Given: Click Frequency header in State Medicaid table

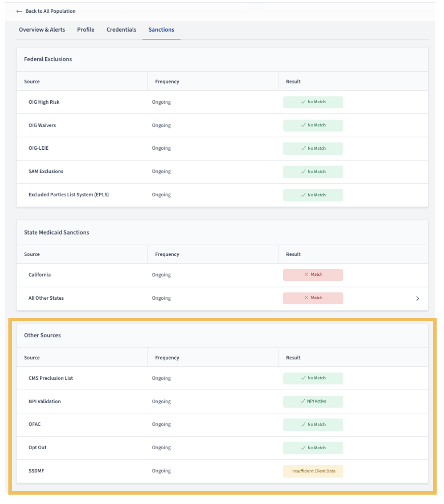Looking at the screenshot, I should click(x=167, y=254).
